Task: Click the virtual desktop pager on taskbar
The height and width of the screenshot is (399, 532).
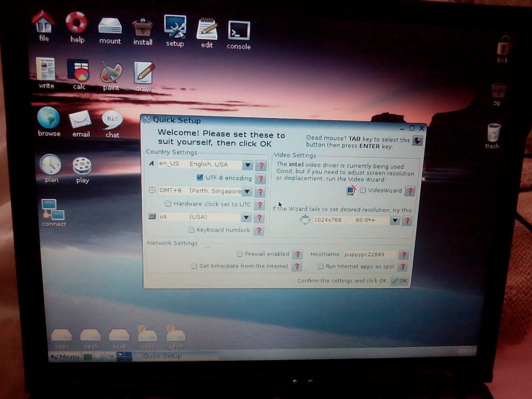Action: [124, 357]
